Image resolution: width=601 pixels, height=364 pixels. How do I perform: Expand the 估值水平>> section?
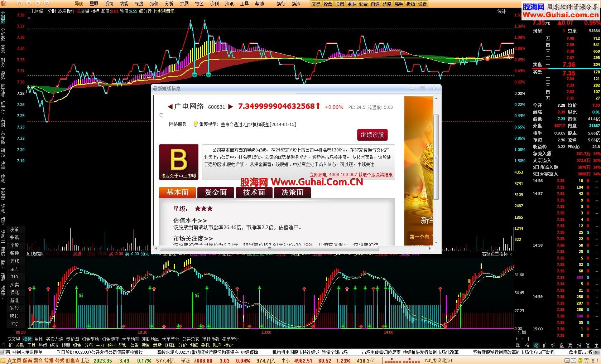(x=190, y=220)
